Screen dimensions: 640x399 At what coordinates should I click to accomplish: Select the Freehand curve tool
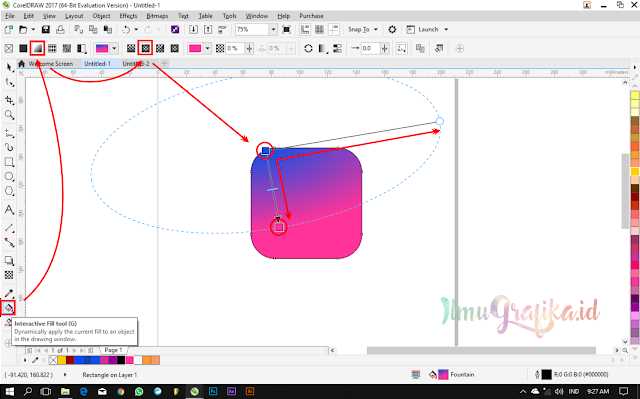9,133
